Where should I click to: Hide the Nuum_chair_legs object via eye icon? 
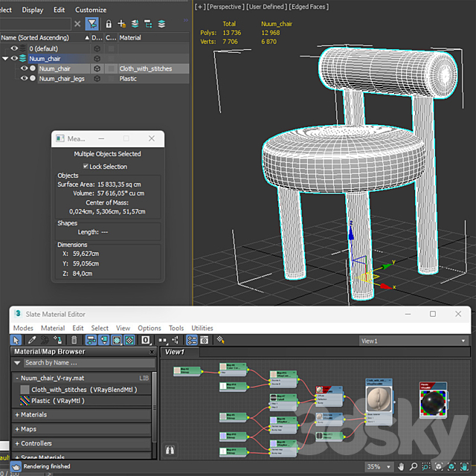pos(24,78)
